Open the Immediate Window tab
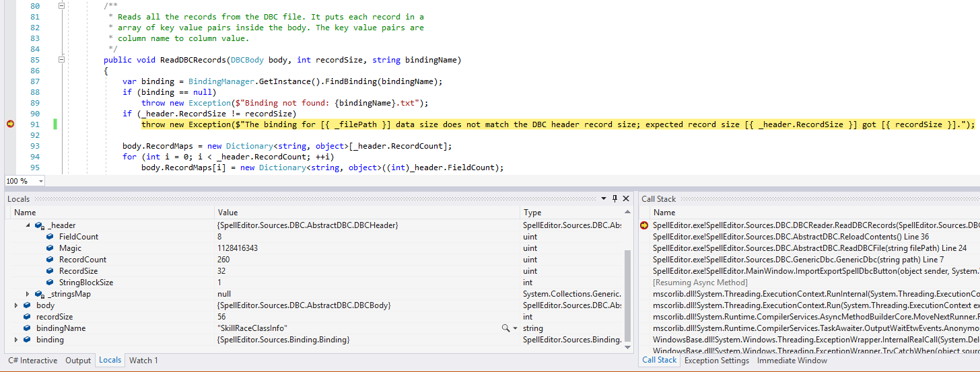Image resolution: width=980 pixels, height=372 pixels. [792, 361]
